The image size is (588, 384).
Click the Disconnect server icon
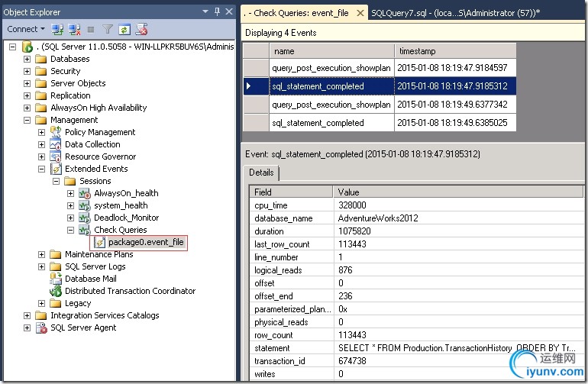coord(74,29)
